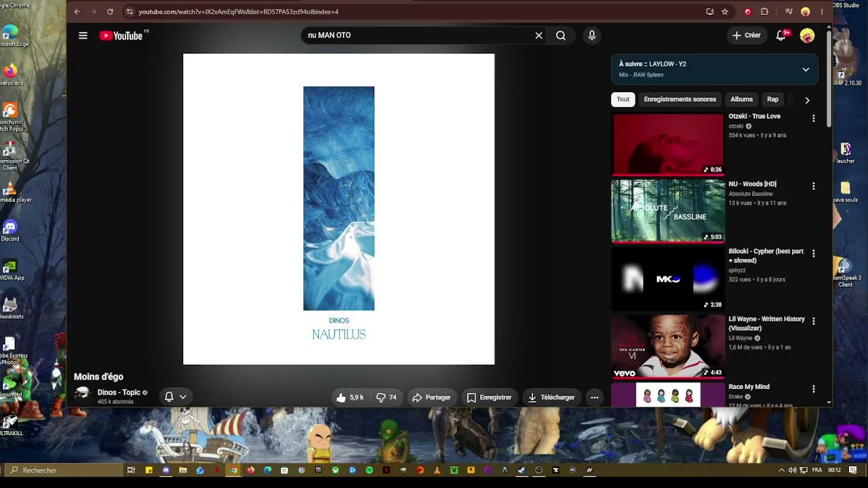868x488 pixels.
Task: Open the Windows notification center
Action: pos(853,470)
